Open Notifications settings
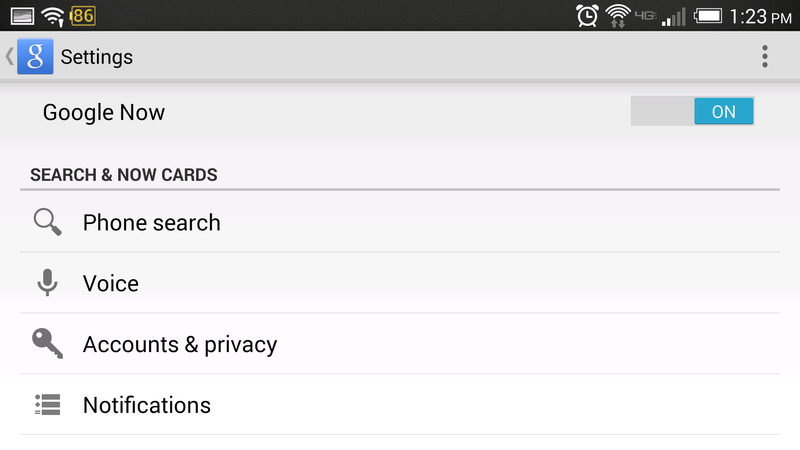The height and width of the screenshot is (450, 800). coord(400,405)
